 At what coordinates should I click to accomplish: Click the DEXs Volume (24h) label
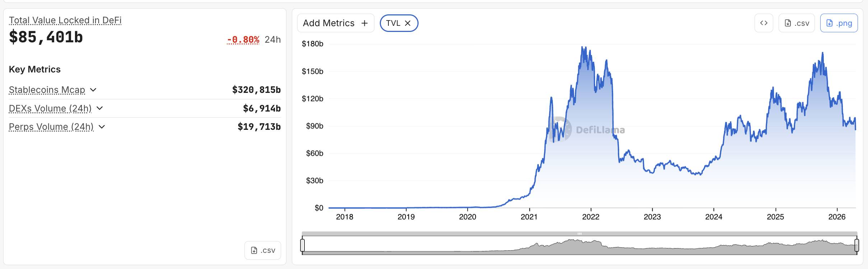click(x=50, y=108)
